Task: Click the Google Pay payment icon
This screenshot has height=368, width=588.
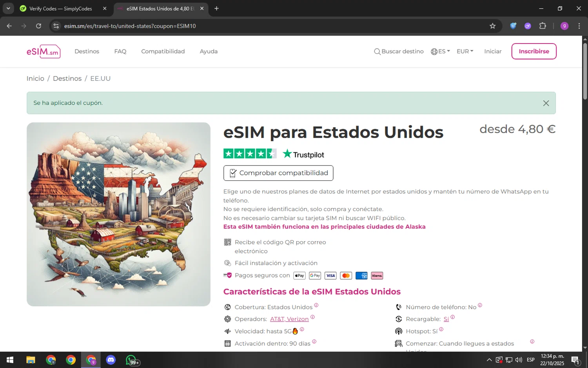Action: [x=315, y=275]
